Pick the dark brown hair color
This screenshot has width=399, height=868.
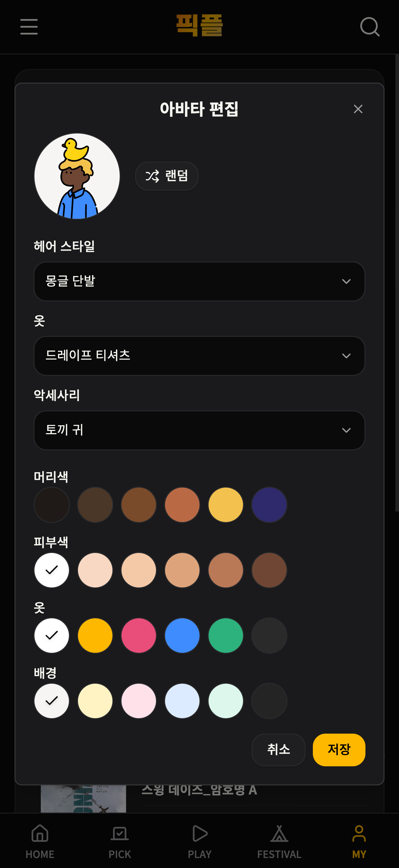[95, 505]
